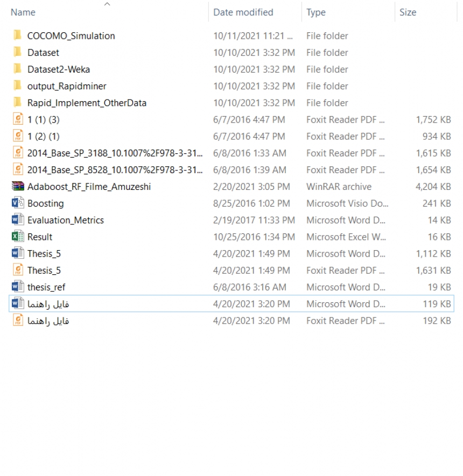Screen dimensions: 463x476
Task: Select the file named 1 (2) (1)
Action: [x=44, y=136]
